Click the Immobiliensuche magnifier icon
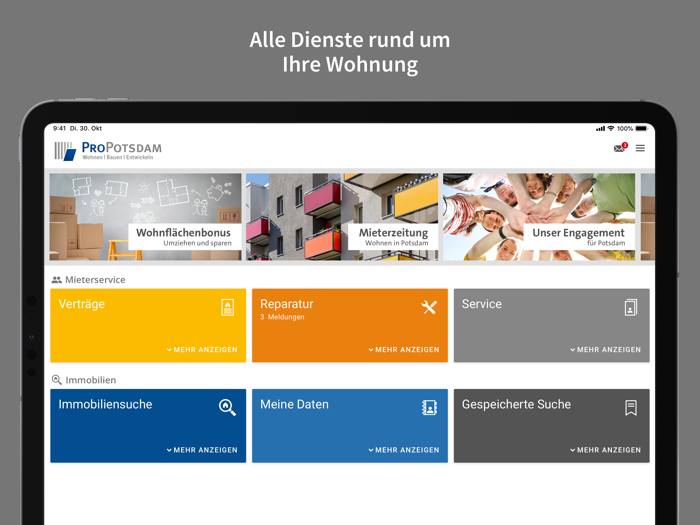Screen dimensions: 700x525 pyautogui.click(x=227, y=407)
